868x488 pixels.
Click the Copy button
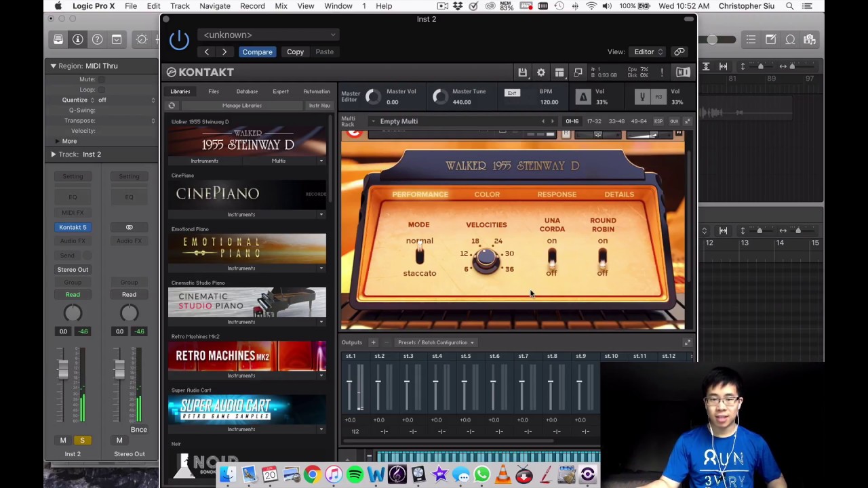[295, 52]
